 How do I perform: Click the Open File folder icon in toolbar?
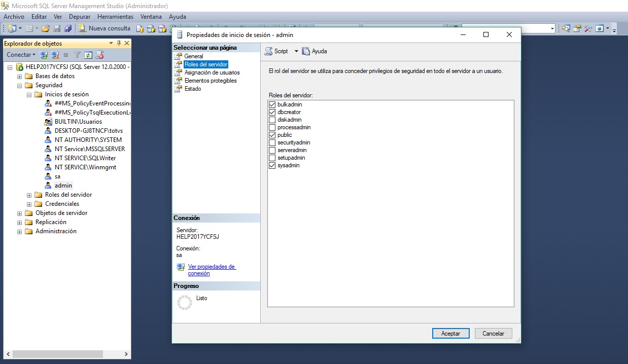point(46,28)
